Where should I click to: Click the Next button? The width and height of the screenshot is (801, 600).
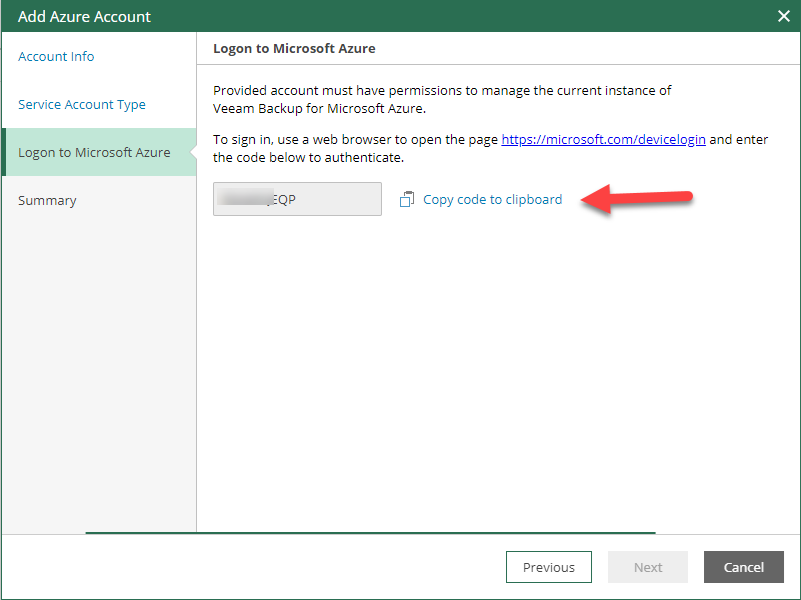[x=648, y=567]
